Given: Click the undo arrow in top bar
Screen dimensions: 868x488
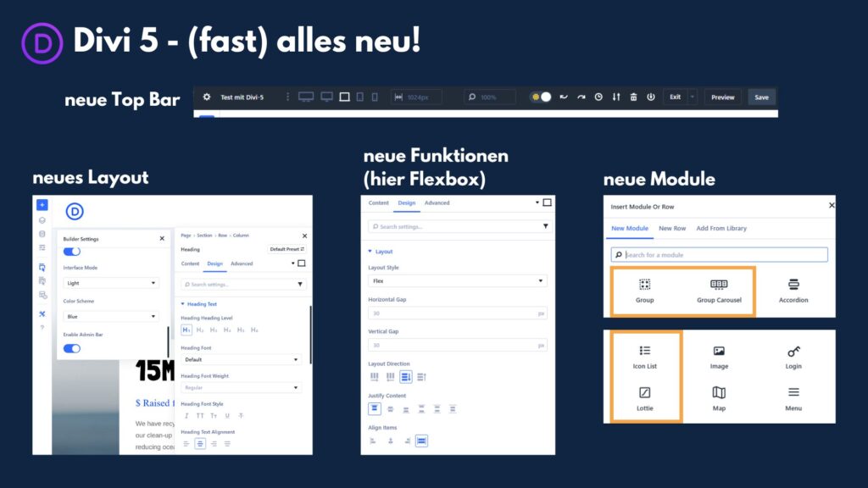Looking at the screenshot, I should tap(564, 97).
